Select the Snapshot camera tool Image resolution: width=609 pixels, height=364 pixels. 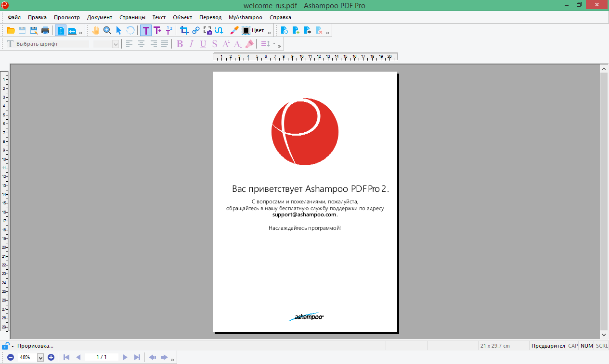(x=207, y=30)
